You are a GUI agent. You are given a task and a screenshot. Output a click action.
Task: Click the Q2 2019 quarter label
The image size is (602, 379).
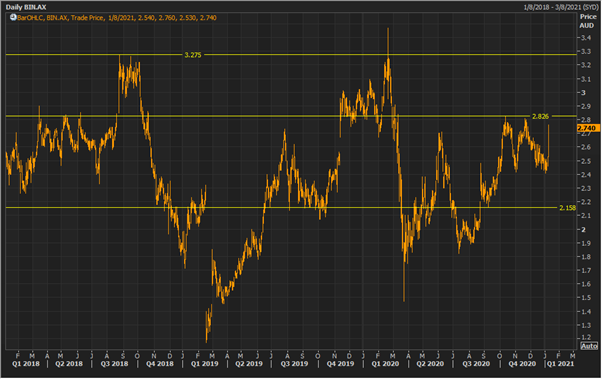click(249, 364)
